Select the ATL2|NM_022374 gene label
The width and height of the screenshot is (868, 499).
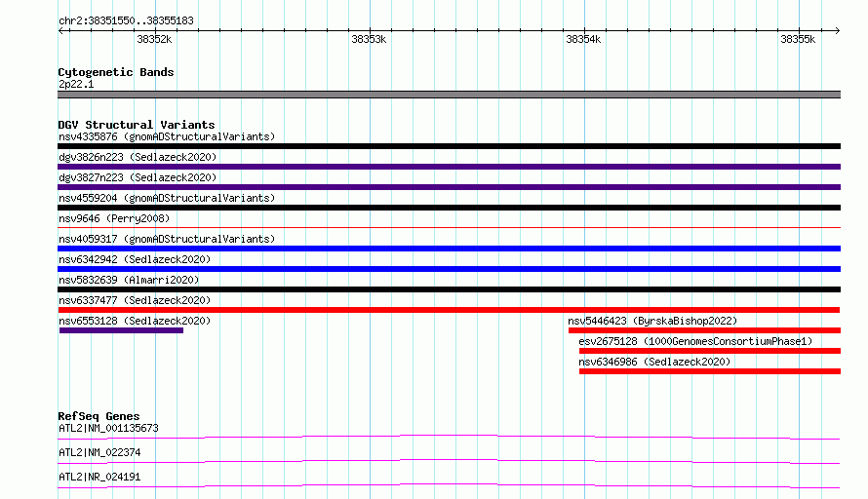(x=99, y=452)
